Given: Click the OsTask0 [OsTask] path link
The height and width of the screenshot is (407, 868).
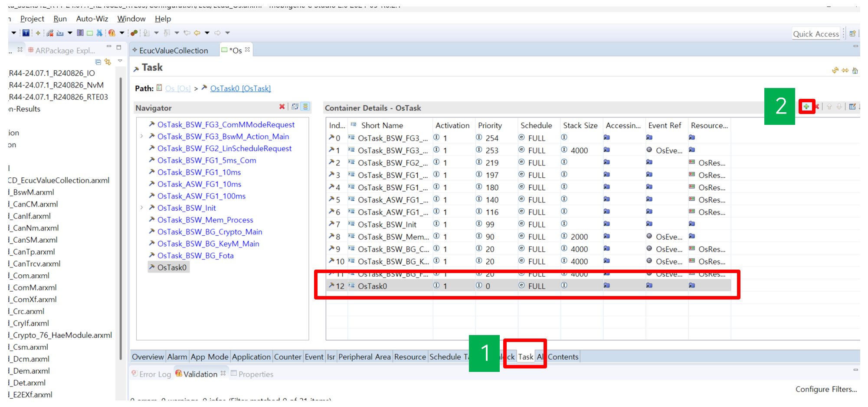Looking at the screenshot, I should [x=240, y=88].
